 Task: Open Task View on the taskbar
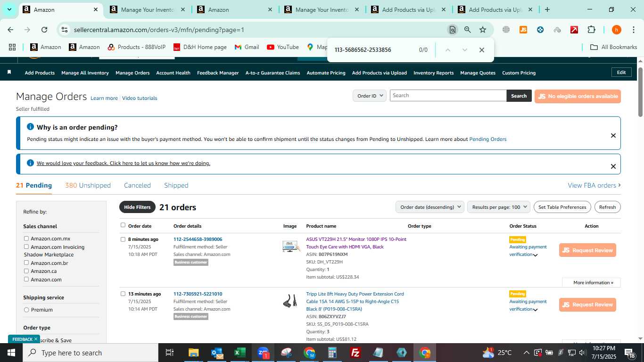pyautogui.click(x=170, y=353)
